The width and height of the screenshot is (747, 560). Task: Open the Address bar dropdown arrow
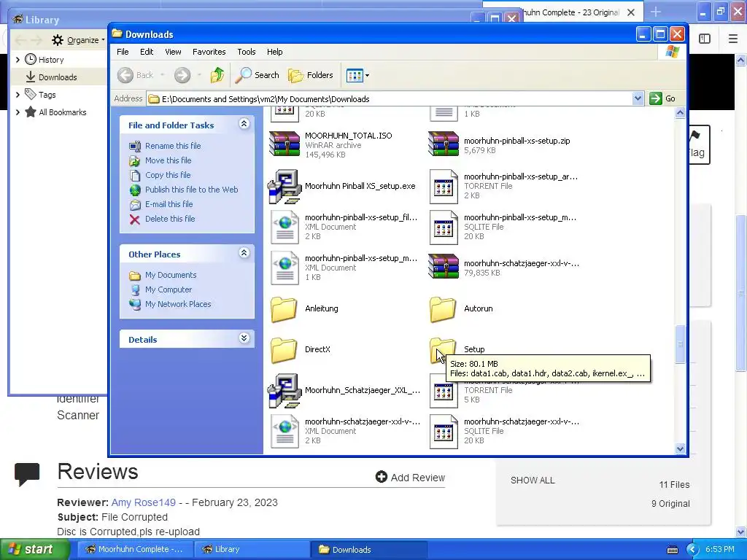point(638,98)
